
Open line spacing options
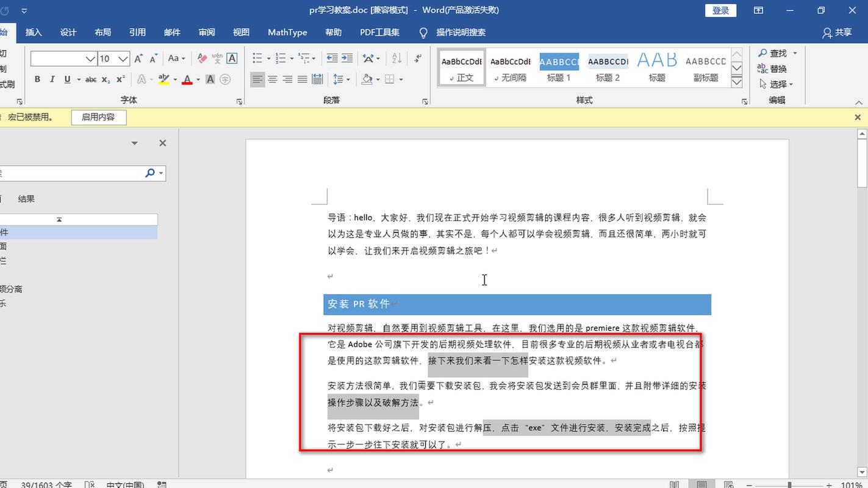click(x=342, y=79)
